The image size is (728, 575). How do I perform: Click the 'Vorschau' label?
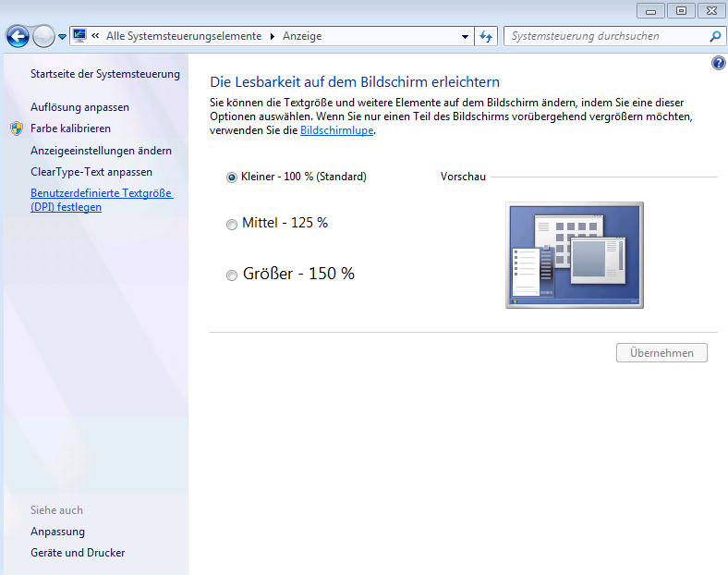click(463, 177)
